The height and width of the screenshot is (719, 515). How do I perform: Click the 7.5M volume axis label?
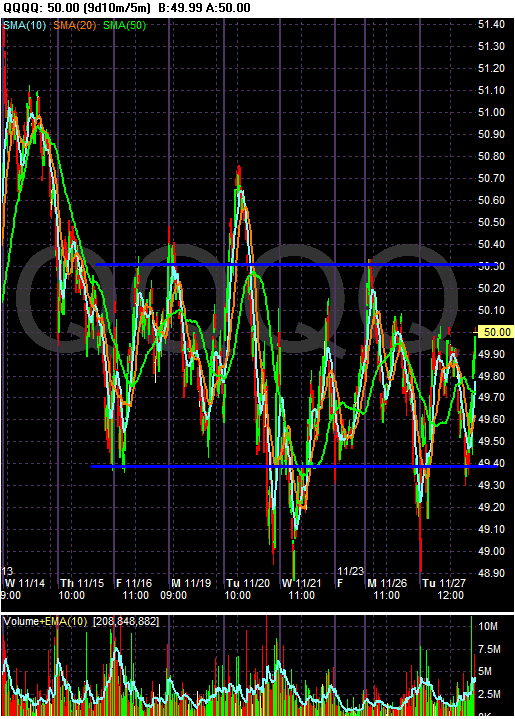tap(489, 649)
